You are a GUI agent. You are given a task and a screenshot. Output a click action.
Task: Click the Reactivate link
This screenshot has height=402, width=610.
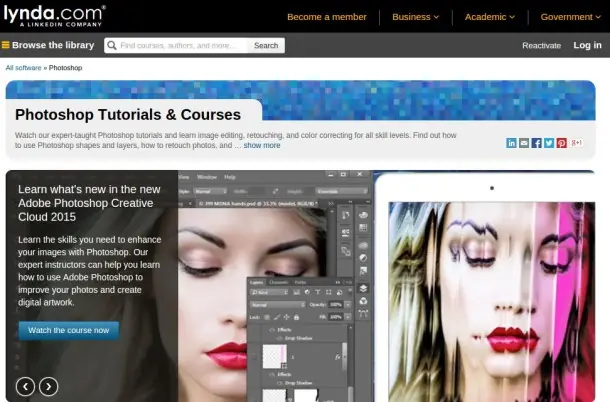coord(542,46)
